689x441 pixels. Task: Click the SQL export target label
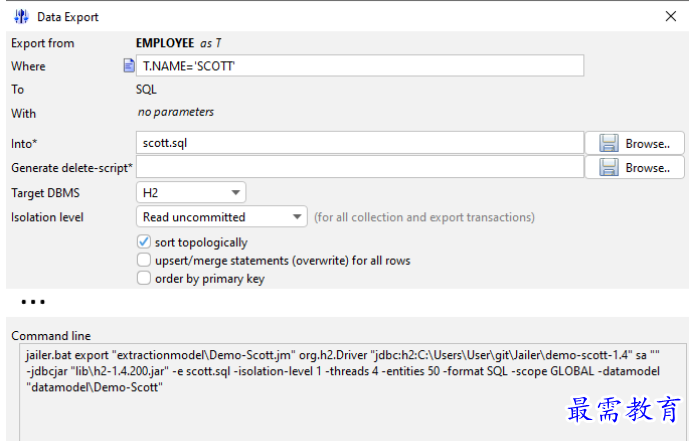click(x=146, y=89)
